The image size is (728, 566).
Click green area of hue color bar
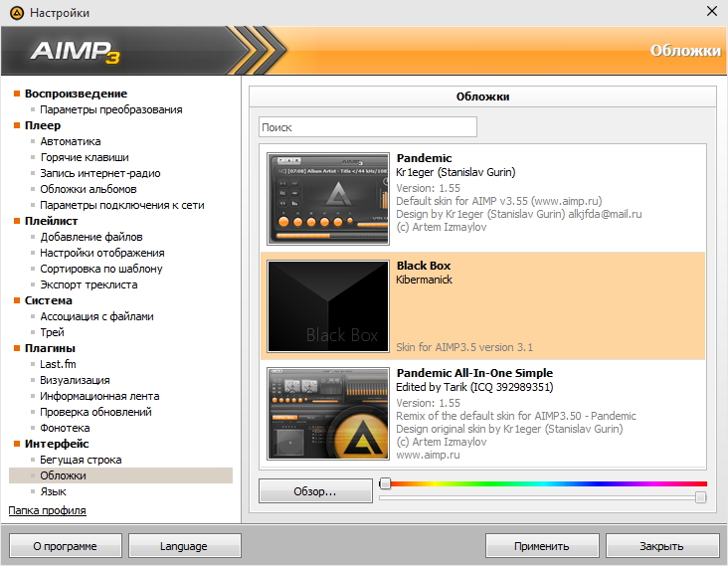[x=490, y=483]
